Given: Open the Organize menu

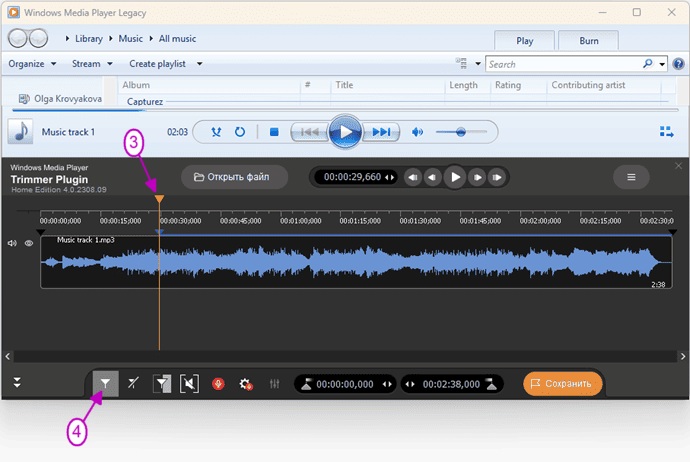Looking at the screenshot, I should (32, 64).
